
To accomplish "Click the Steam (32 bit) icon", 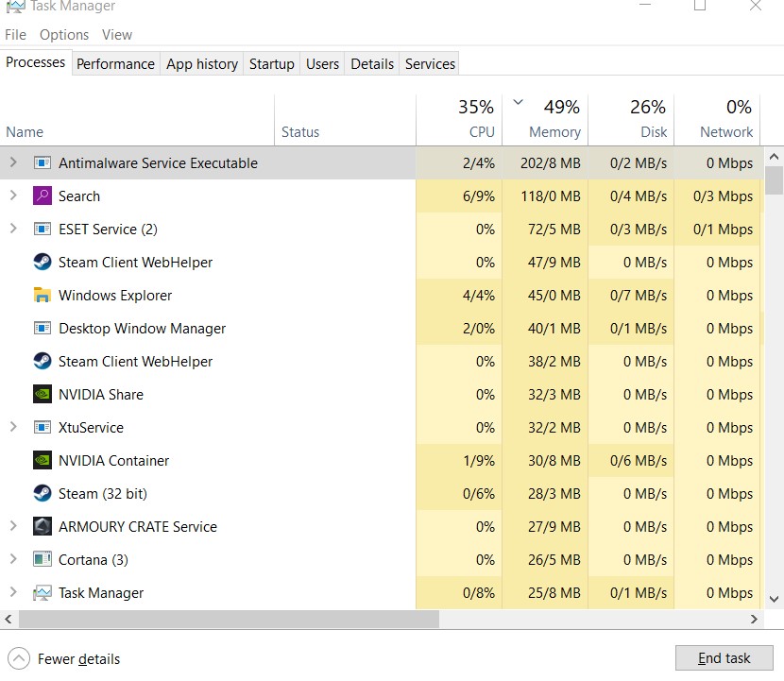I will (x=42, y=493).
